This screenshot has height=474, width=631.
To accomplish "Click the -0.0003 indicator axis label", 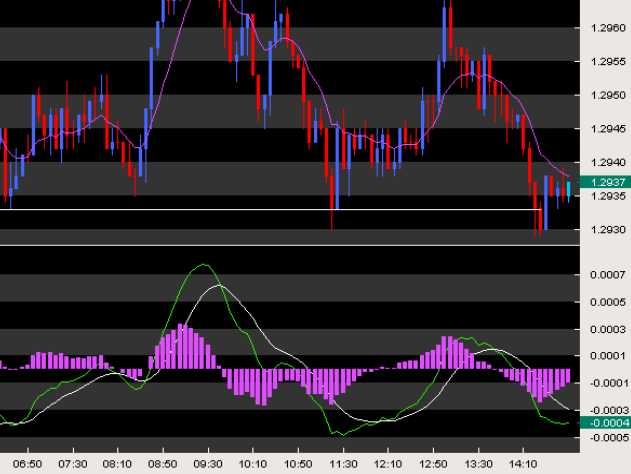I will (608, 410).
